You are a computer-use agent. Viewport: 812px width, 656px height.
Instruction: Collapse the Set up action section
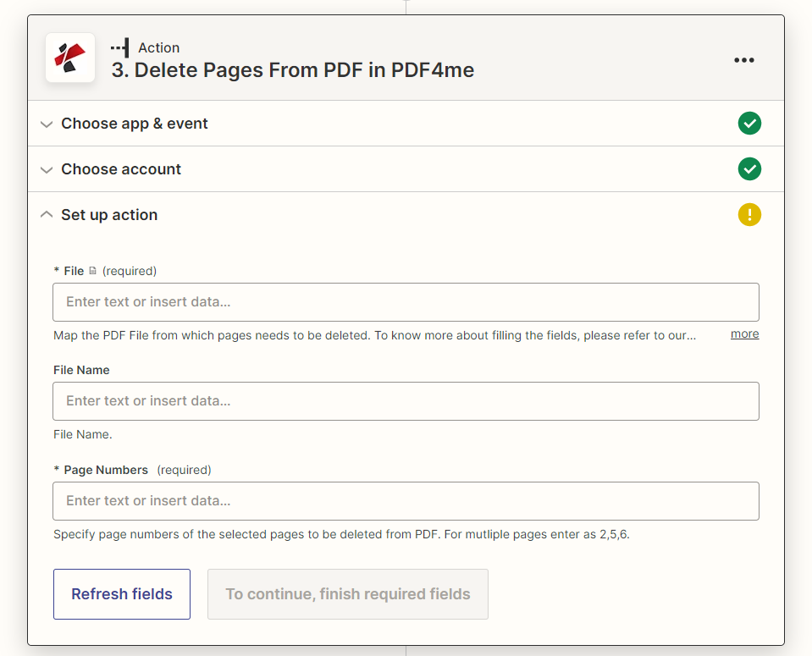click(47, 214)
